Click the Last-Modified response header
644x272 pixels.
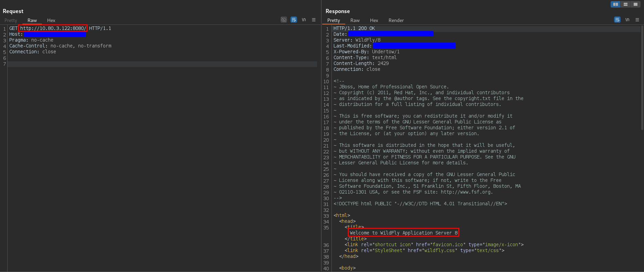394,46
